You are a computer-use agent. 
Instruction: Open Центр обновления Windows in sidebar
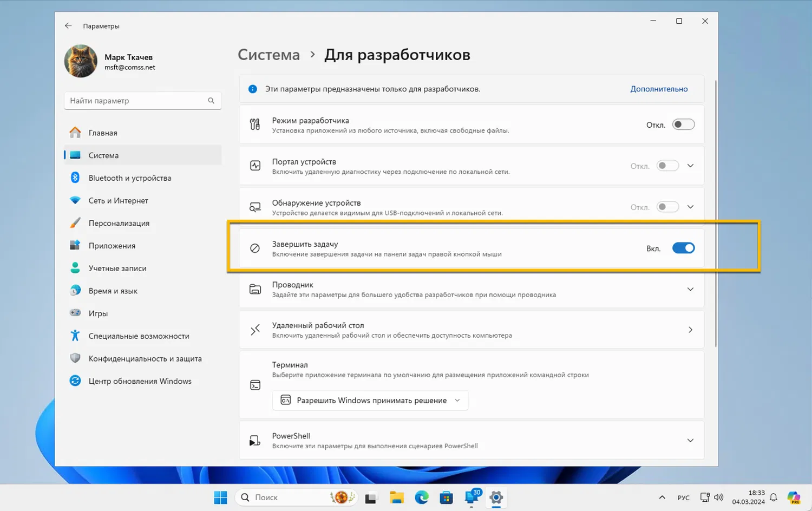point(143,381)
